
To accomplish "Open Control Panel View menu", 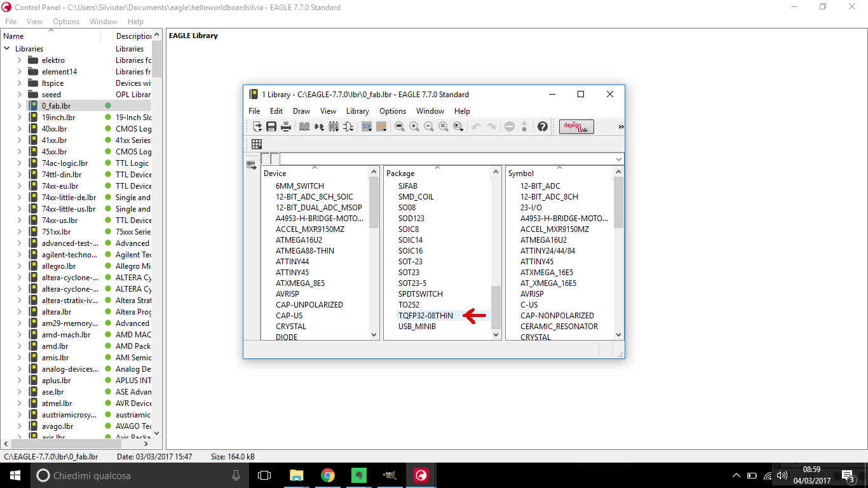I will pyautogui.click(x=34, y=21).
